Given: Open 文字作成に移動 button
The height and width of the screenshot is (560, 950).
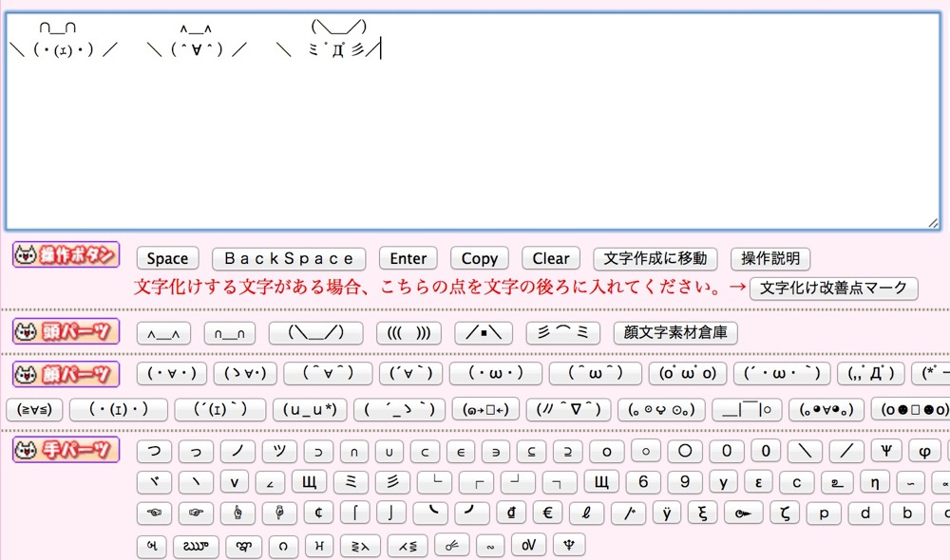Looking at the screenshot, I should [x=655, y=258].
